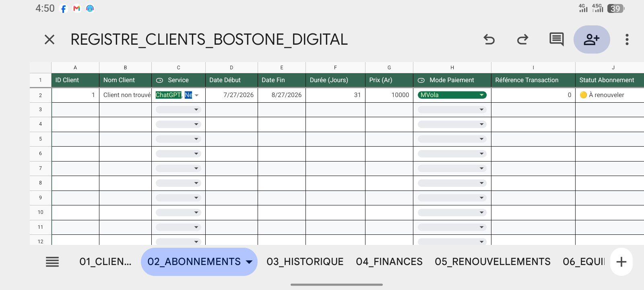This screenshot has height=290, width=644.
Task: Select the Service header cell
Action: [178, 80]
